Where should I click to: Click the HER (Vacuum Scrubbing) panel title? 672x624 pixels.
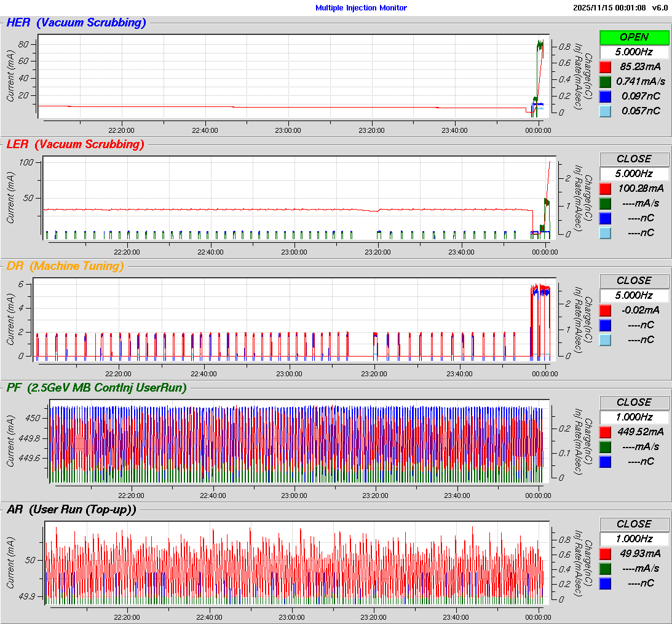coord(76,23)
